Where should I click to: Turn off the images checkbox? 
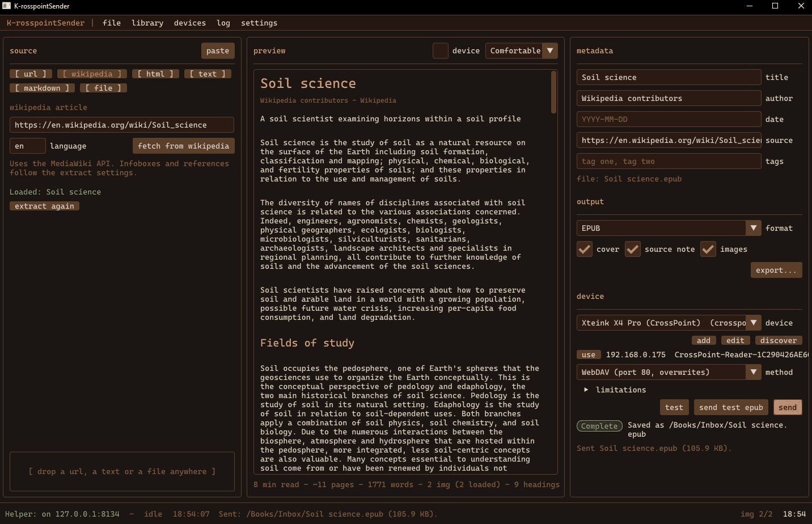tap(708, 249)
